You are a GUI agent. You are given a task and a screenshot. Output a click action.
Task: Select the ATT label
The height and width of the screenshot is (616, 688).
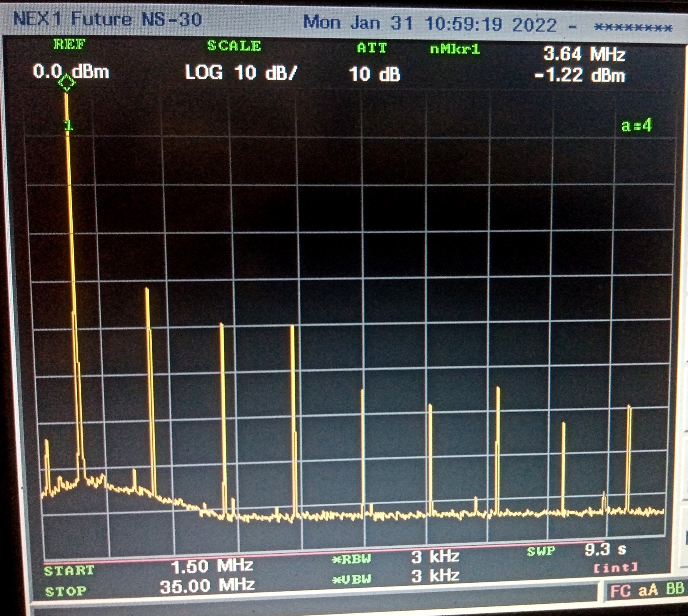(372, 48)
